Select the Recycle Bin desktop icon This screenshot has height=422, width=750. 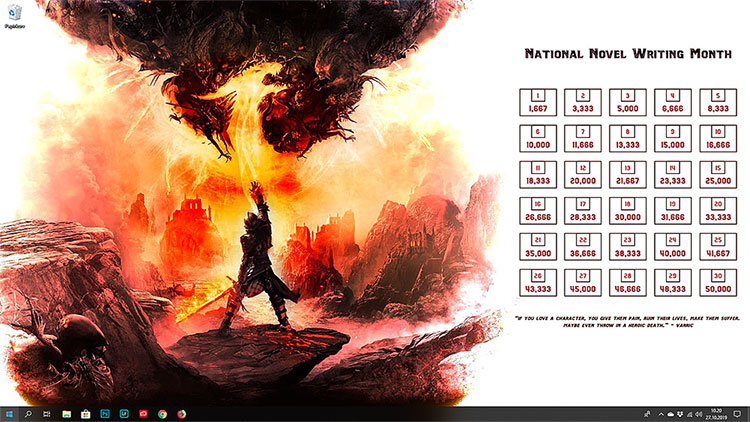tap(15, 17)
